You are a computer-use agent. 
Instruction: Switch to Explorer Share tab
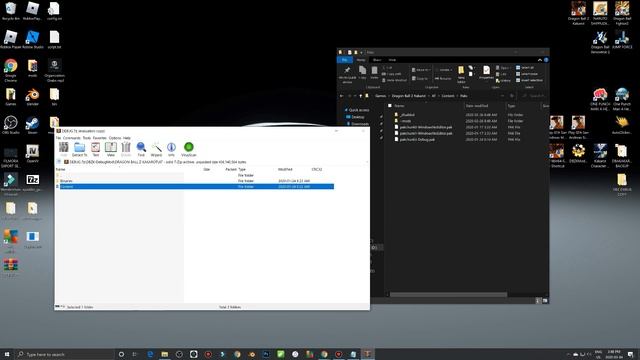(377, 60)
